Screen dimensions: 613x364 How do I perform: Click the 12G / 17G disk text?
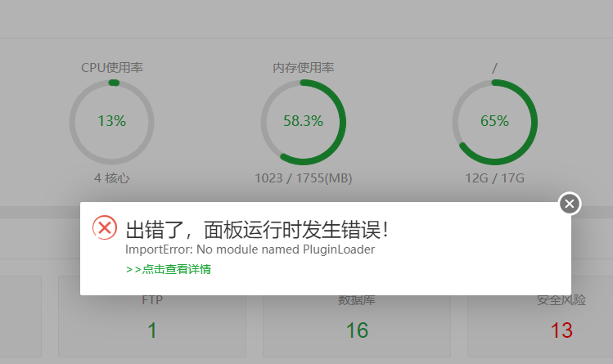495,178
